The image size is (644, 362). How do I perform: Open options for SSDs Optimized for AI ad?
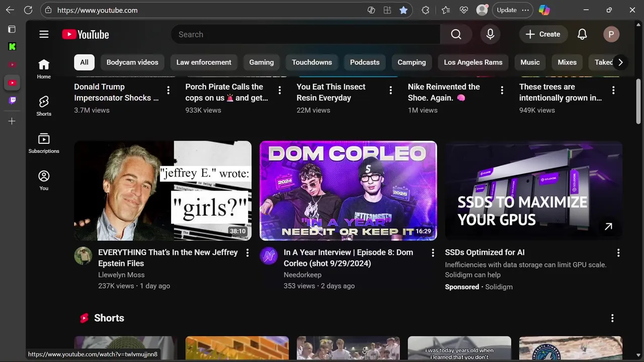click(618, 253)
